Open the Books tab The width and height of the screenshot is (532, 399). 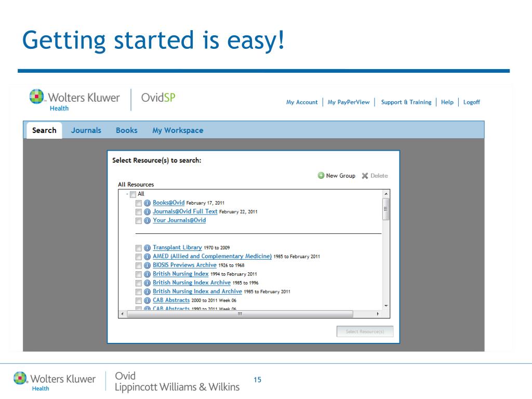click(127, 130)
